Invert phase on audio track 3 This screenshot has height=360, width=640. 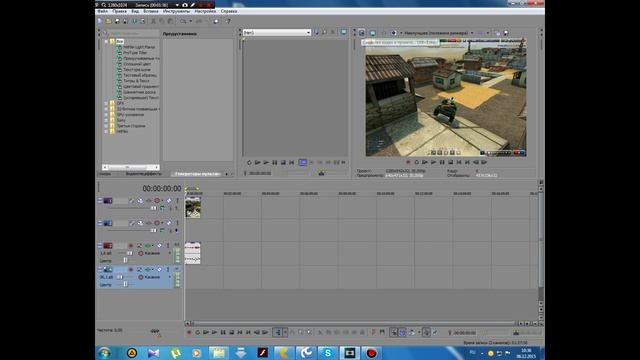click(x=139, y=245)
